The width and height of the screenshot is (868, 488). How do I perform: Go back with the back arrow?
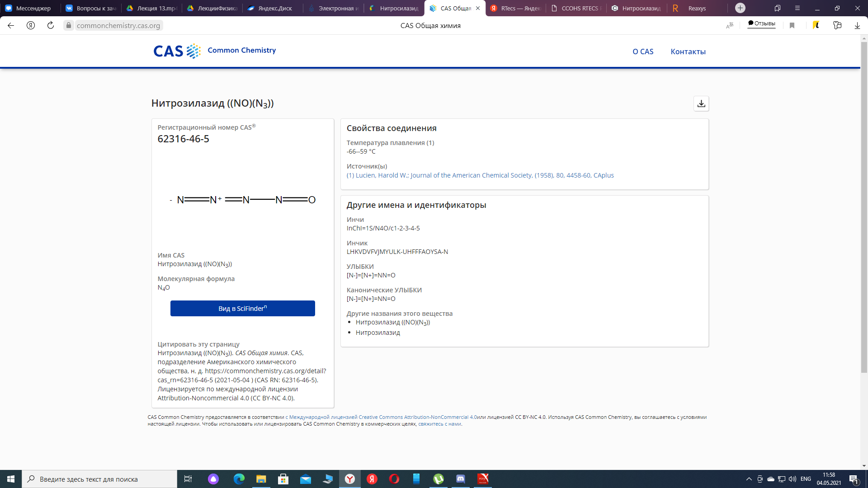tap(11, 25)
